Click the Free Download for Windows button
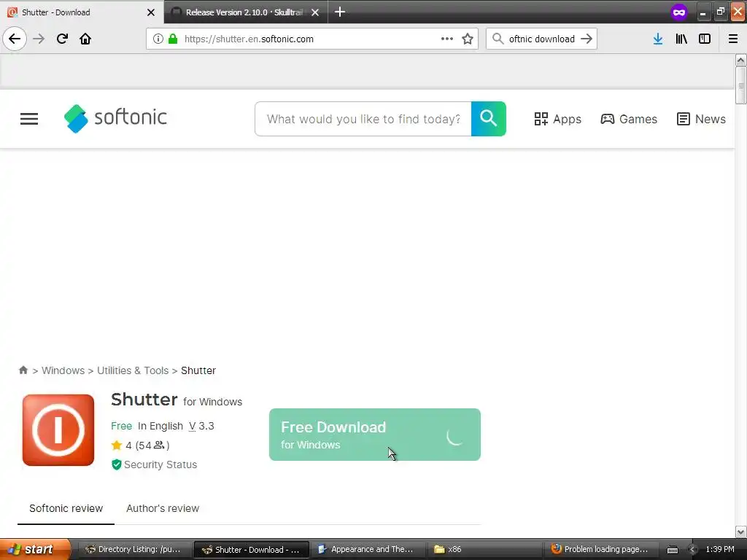 pos(374,435)
